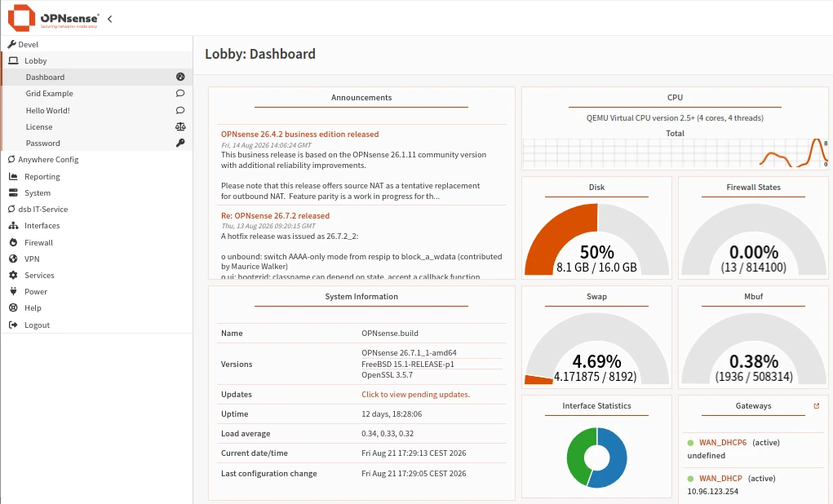The width and height of the screenshot is (833, 504).
Task: Click the Devel wrench icon
Action: click(x=11, y=44)
